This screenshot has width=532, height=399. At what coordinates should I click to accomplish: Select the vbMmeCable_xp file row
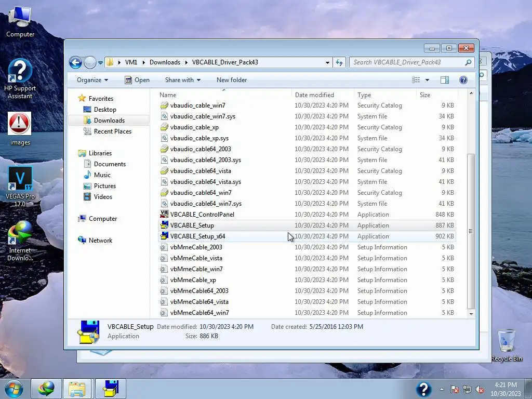coord(307,280)
